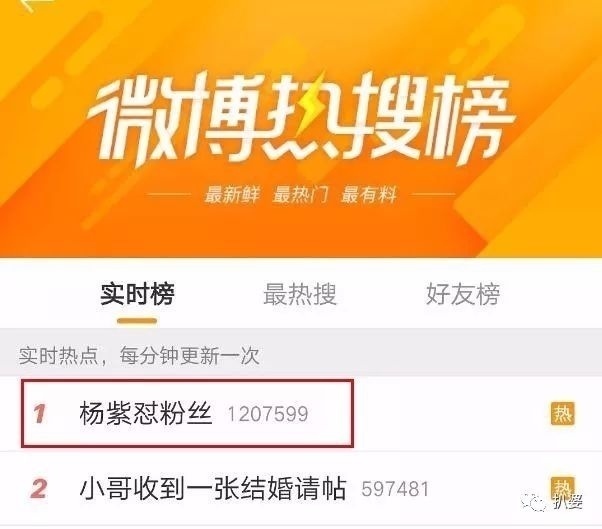Image resolution: width=602 pixels, height=529 pixels.
Task: Click the search count 1207599
Action: click(268, 414)
